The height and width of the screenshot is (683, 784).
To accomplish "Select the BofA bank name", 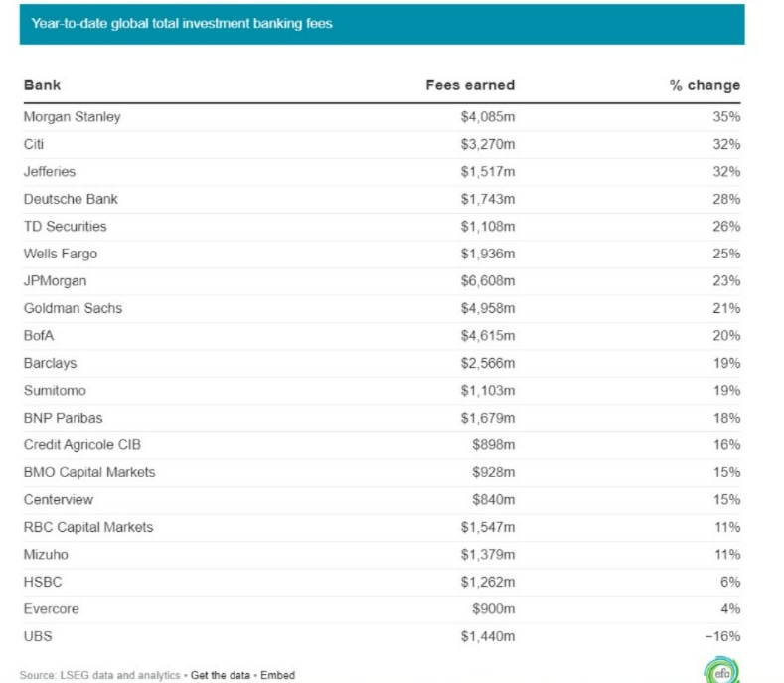I will click(x=39, y=336).
